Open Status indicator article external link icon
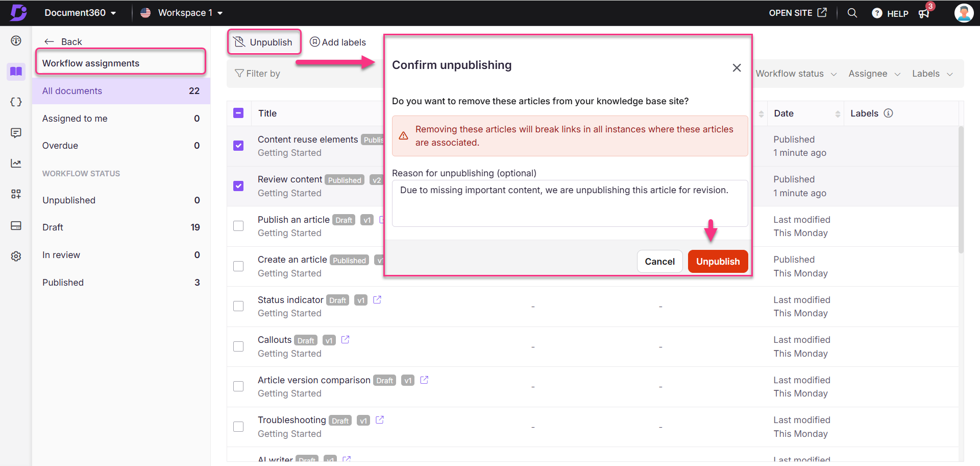980x466 pixels. point(377,300)
